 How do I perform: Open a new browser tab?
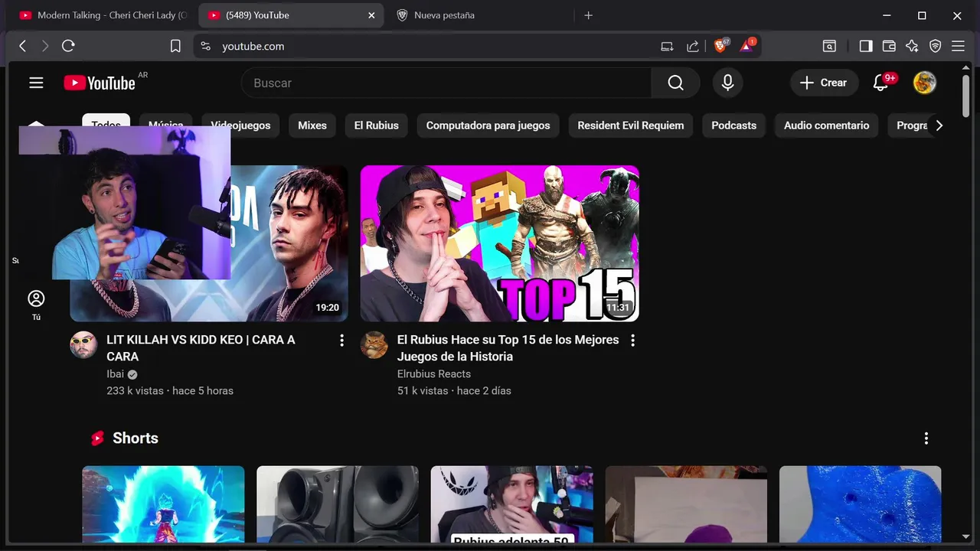(588, 15)
